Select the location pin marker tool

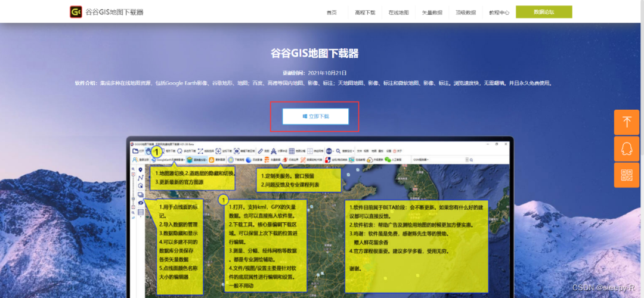pyautogui.click(x=141, y=169)
